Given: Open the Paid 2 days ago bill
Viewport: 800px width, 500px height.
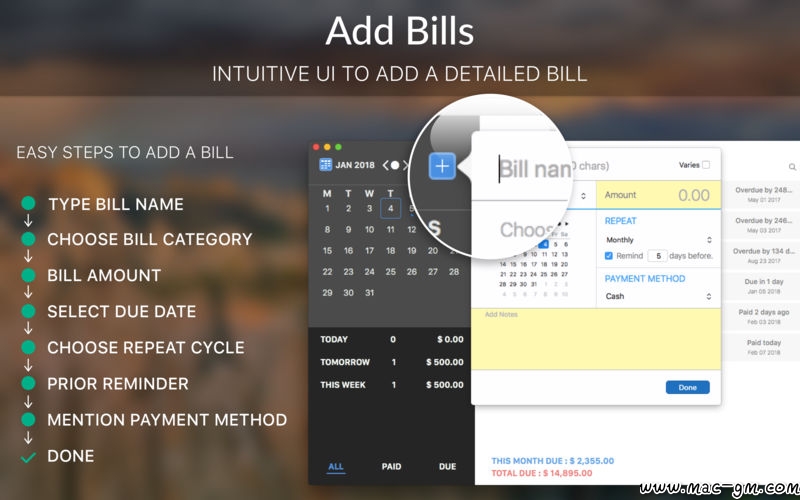Looking at the screenshot, I should (763, 316).
